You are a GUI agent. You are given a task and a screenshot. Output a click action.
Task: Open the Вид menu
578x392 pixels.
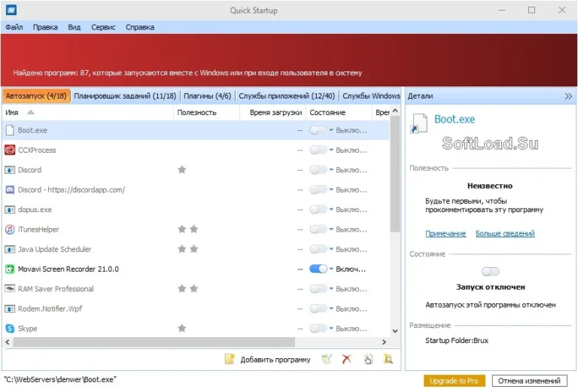74,27
